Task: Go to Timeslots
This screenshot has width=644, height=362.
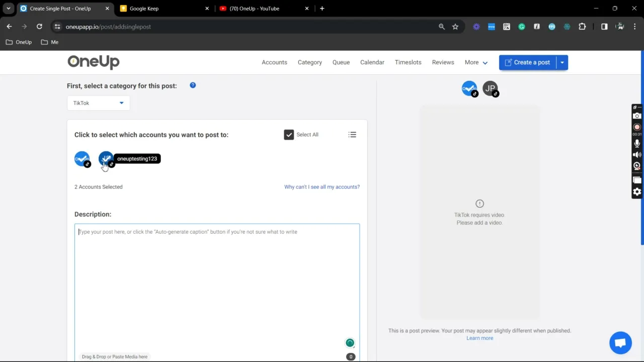Action: [408, 62]
